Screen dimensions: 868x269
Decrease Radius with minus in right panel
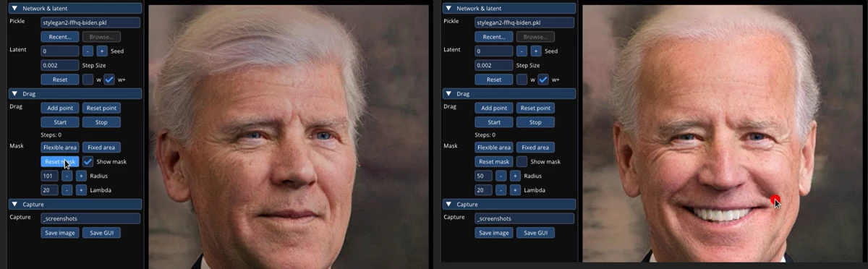[501, 176]
